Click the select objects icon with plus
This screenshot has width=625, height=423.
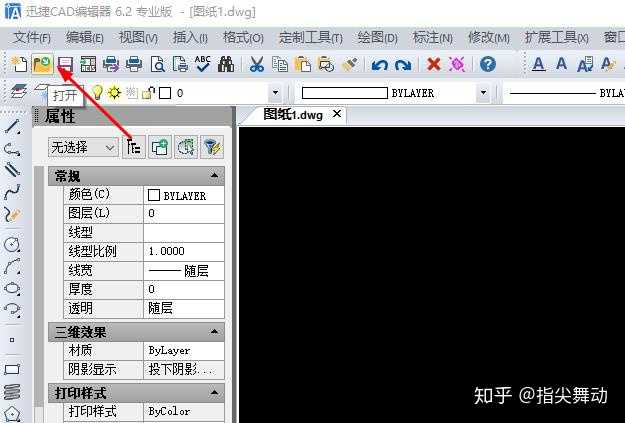coord(160,147)
